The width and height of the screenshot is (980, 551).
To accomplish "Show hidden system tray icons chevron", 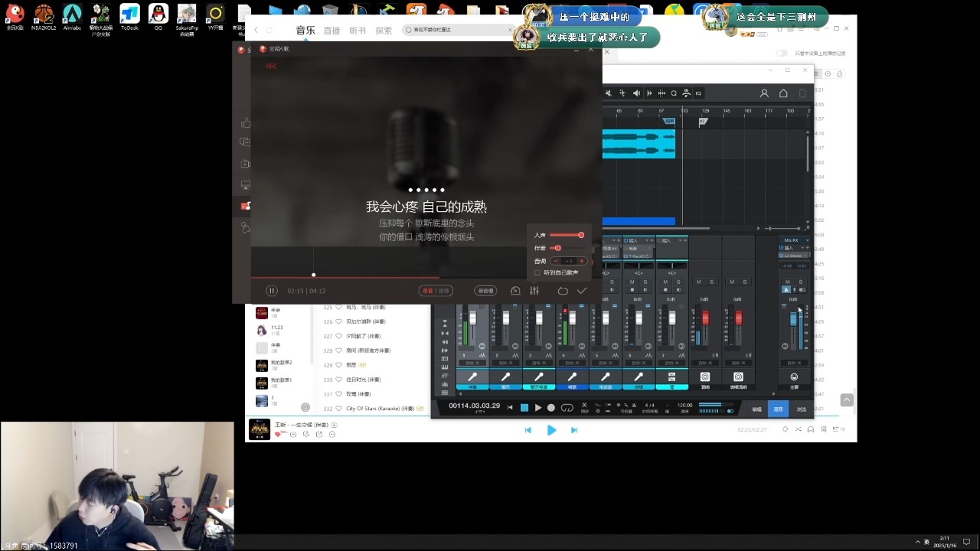I will 917,543.
